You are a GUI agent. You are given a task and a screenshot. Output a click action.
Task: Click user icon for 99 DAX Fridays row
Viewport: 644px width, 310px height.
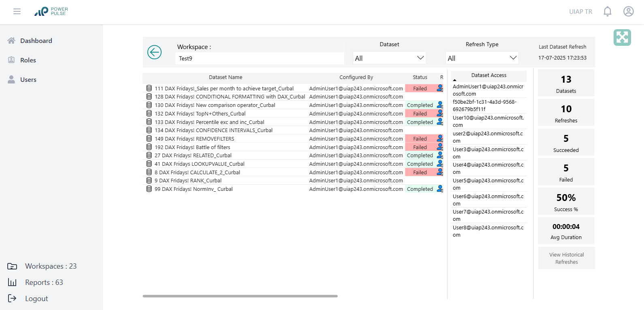point(440,188)
